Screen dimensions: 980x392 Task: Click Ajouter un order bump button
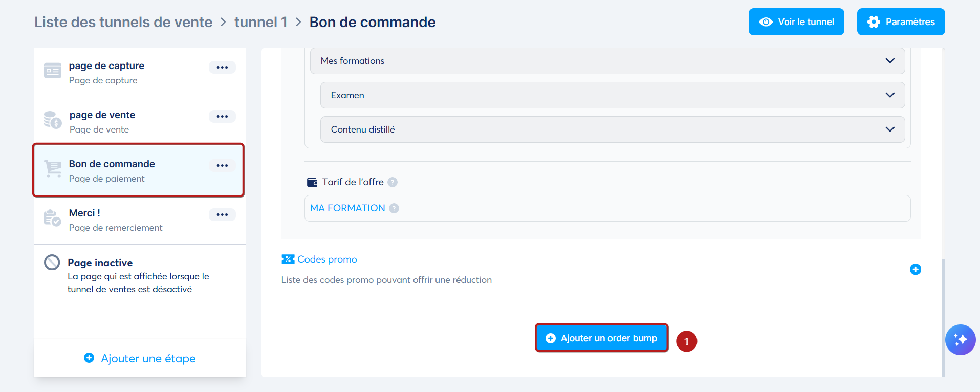[x=602, y=338]
